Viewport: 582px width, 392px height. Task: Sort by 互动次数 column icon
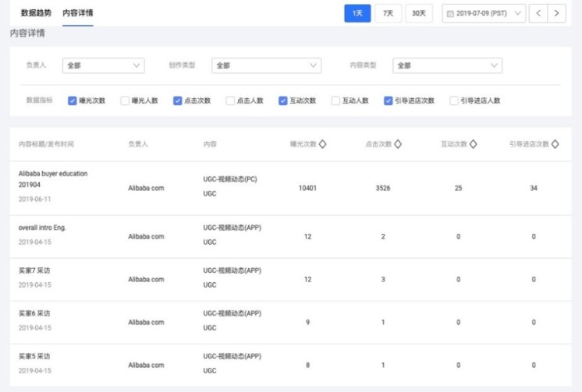(473, 144)
